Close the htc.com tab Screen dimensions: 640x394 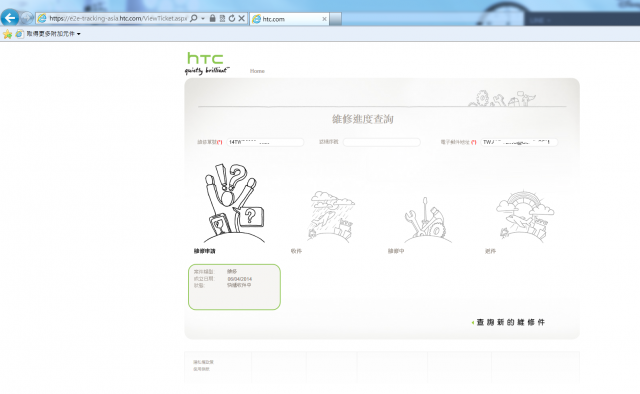click(x=324, y=19)
